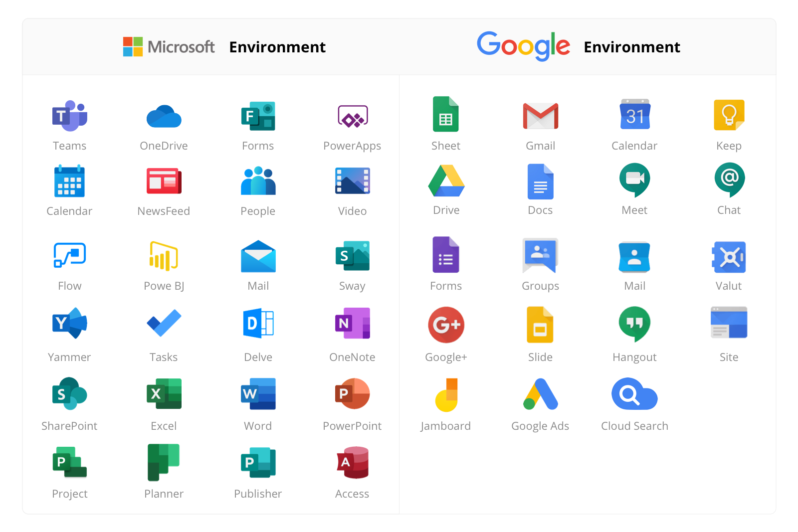Image resolution: width=798 pixels, height=532 pixels.
Task: Select the Access database icon
Action: click(353, 462)
